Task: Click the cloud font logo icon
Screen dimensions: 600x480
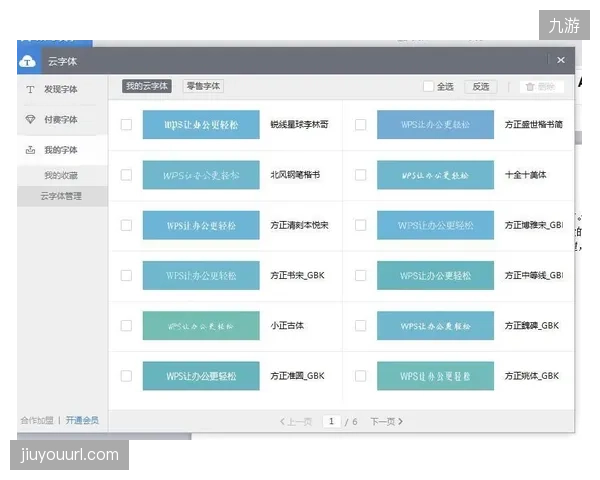Action: coord(28,61)
